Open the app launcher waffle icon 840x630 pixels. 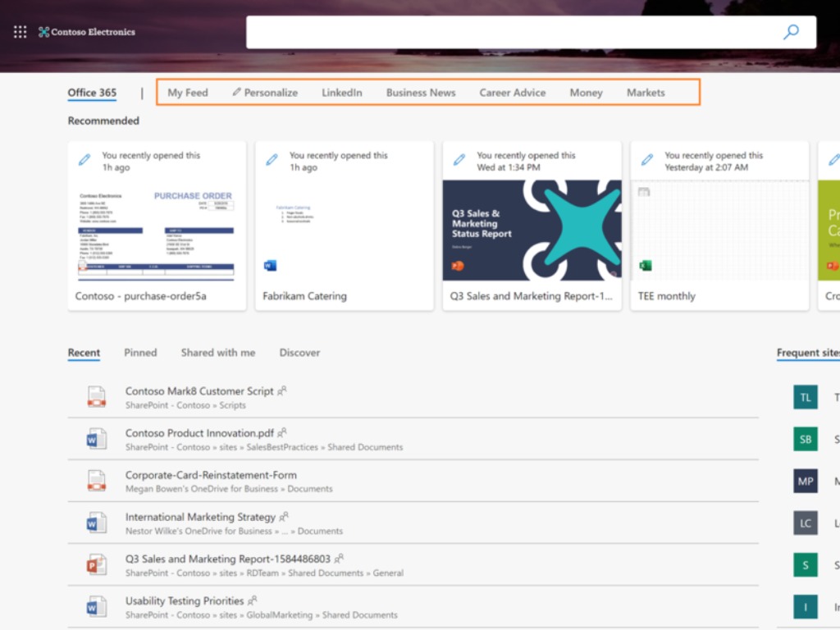(21, 32)
